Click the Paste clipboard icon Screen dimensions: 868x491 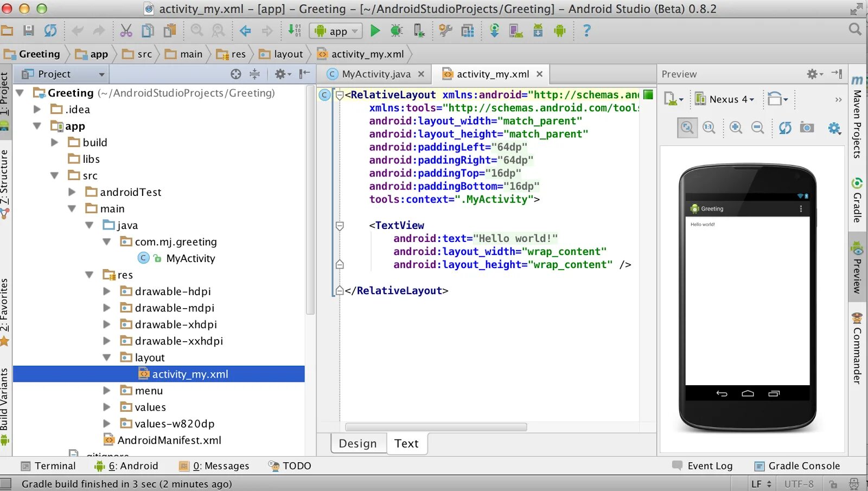(x=170, y=30)
